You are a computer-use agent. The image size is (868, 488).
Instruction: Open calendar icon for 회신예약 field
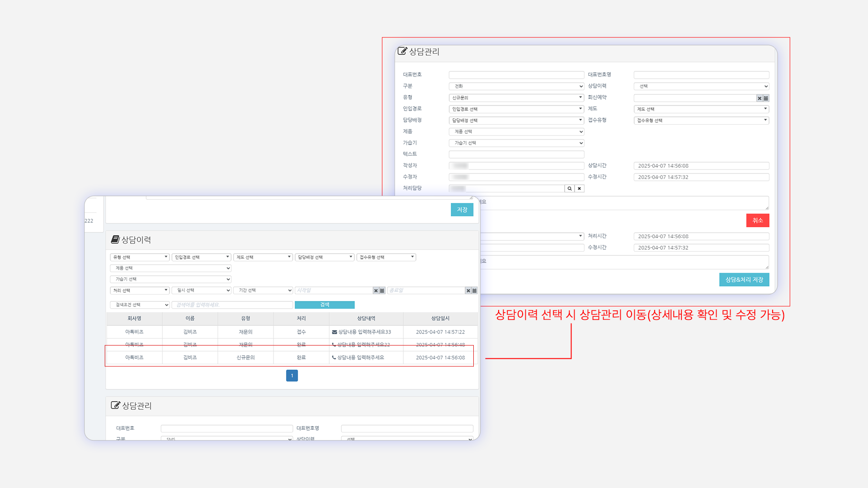pyautogui.click(x=766, y=98)
